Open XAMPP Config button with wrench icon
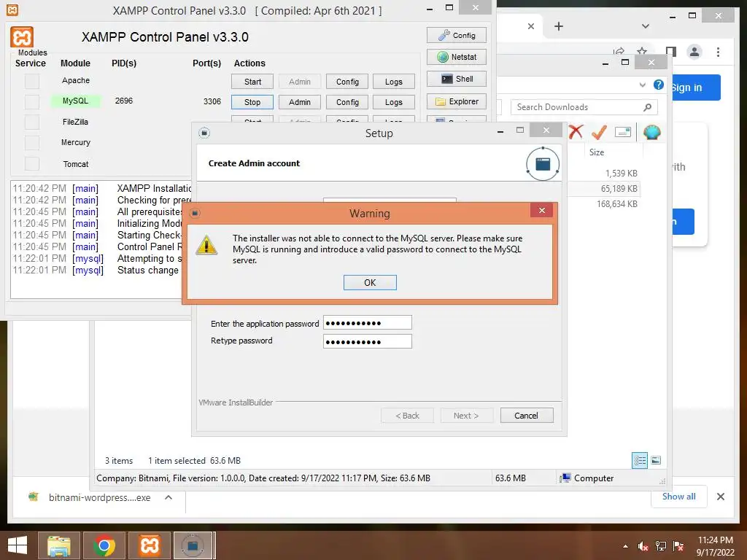 coord(457,35)
